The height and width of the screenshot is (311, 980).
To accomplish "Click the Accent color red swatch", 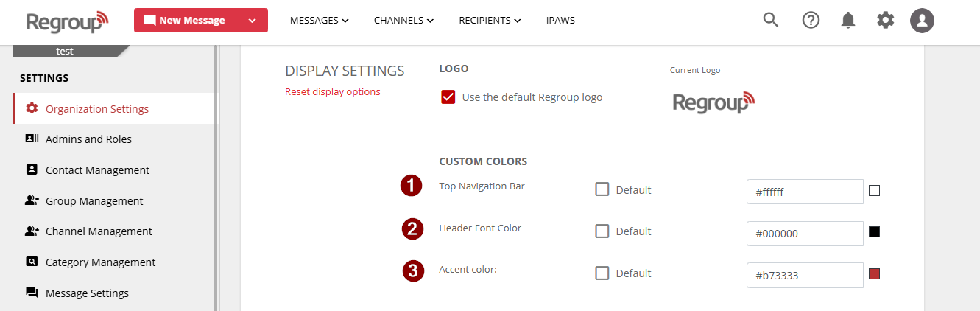I will (875, 274).
